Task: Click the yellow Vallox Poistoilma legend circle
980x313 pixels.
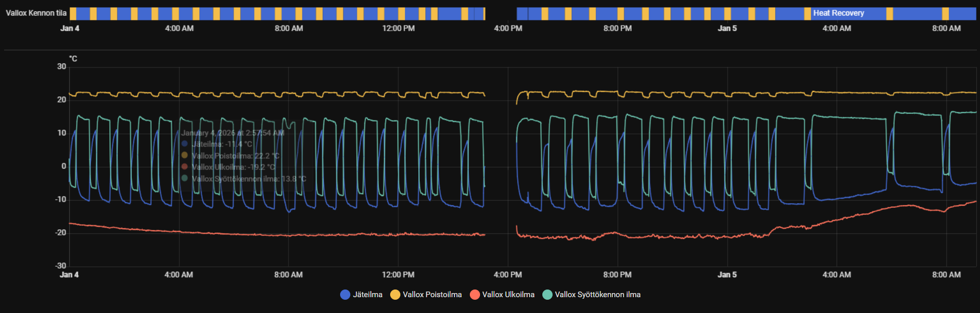Action: pos(395,295)
